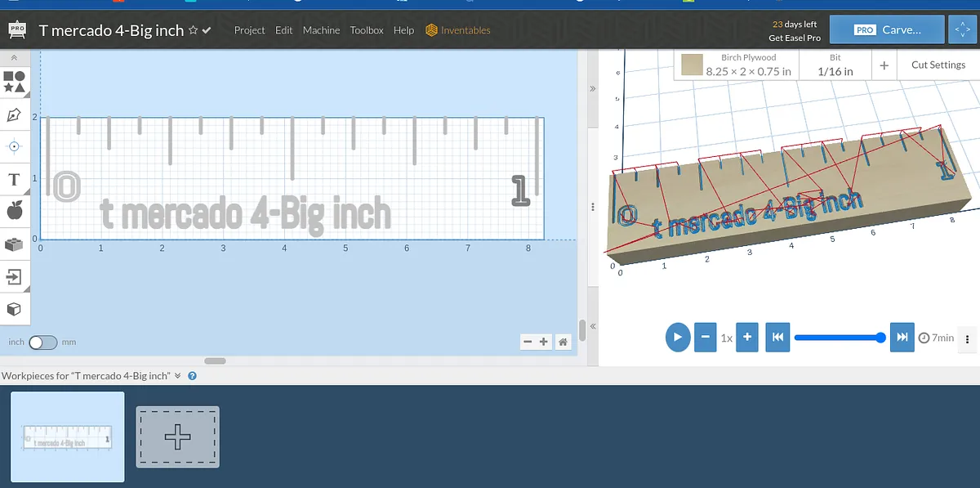Select the Pen drawing tool
Viewport: 980px width, 488px height.
pos(15,114)
